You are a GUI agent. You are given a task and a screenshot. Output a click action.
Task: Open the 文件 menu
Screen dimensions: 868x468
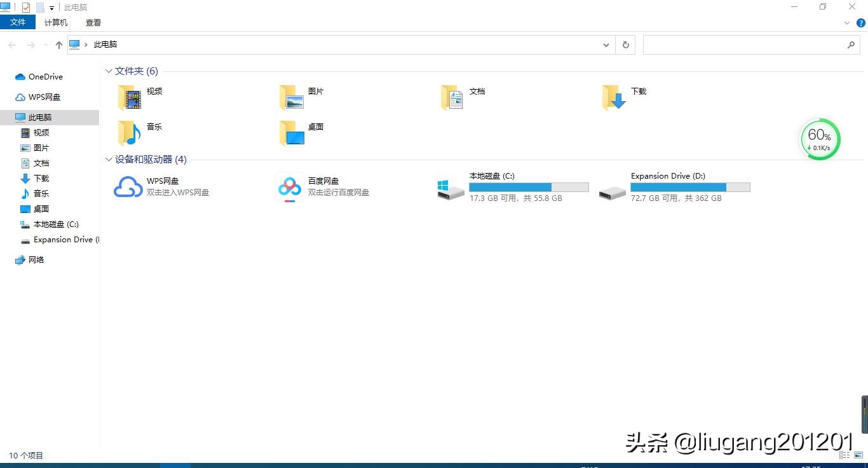point(18,22)
